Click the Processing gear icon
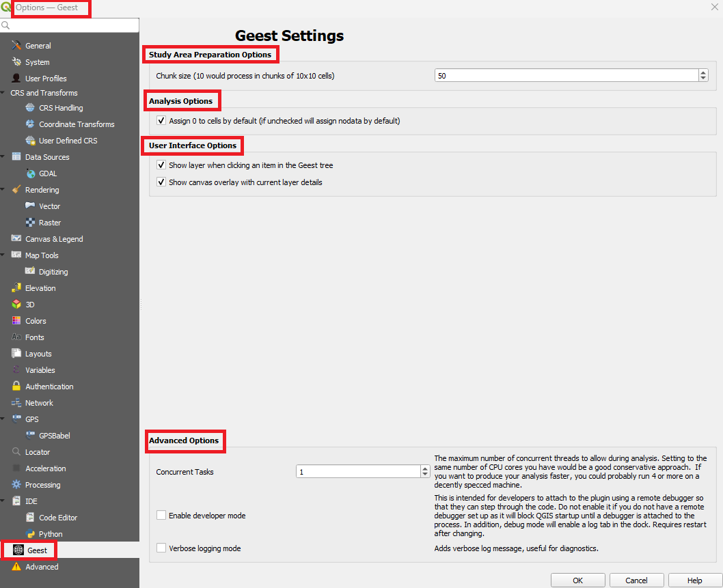723x588 pixels. (x=16, y=484)
